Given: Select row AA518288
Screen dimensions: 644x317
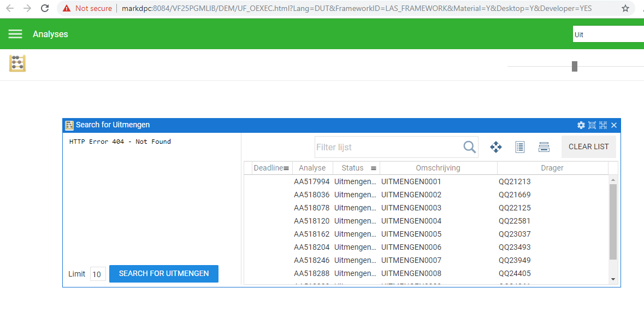Looking at the screenshot, I should (426, 273).
